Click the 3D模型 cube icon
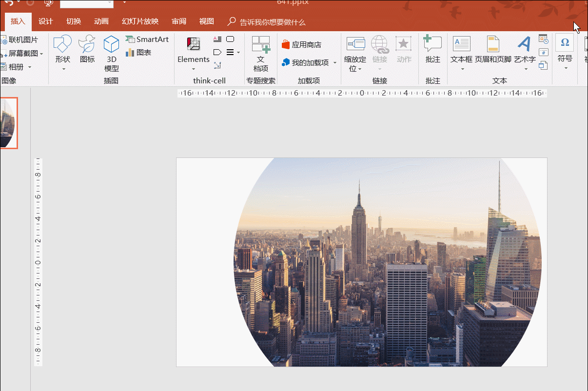 [111, 45]
